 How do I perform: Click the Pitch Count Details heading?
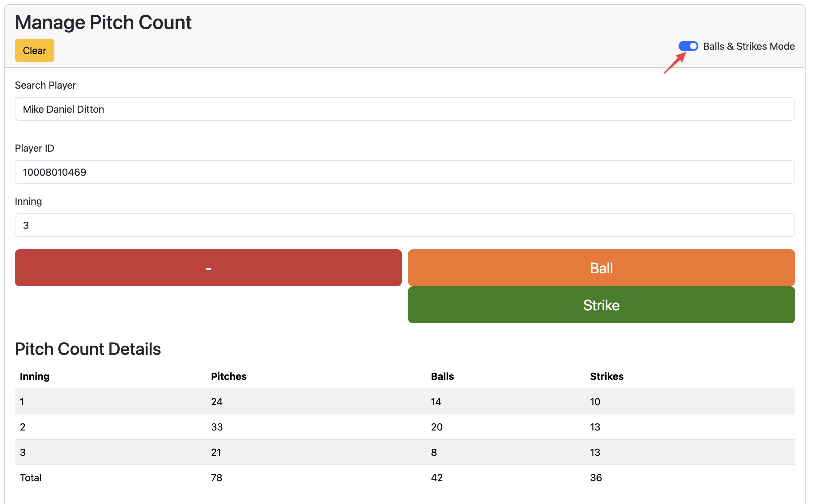88,349
